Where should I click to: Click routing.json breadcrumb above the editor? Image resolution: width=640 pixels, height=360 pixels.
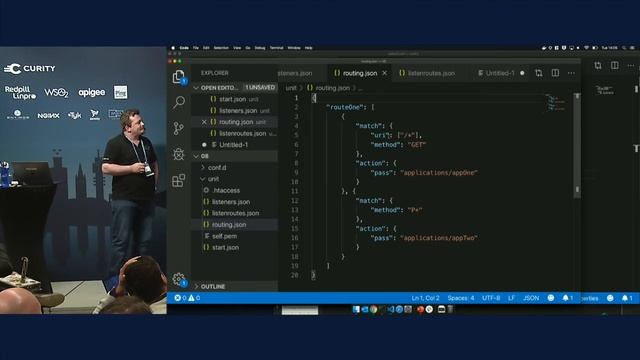coord(332,88)
